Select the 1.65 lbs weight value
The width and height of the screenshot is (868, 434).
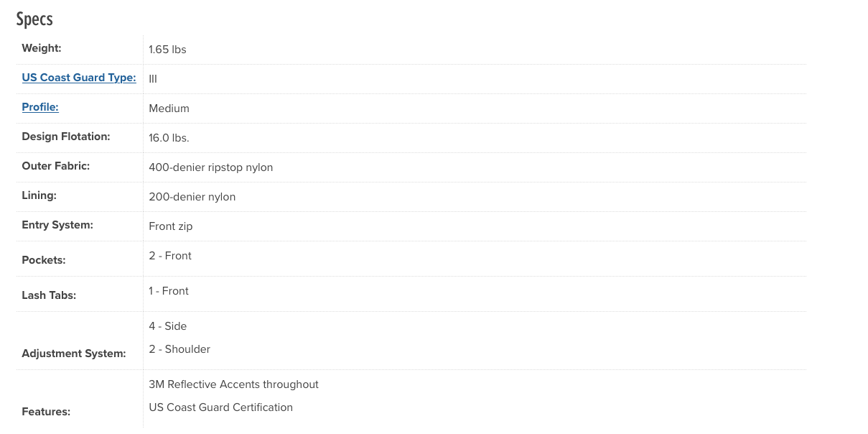(167, 50)
